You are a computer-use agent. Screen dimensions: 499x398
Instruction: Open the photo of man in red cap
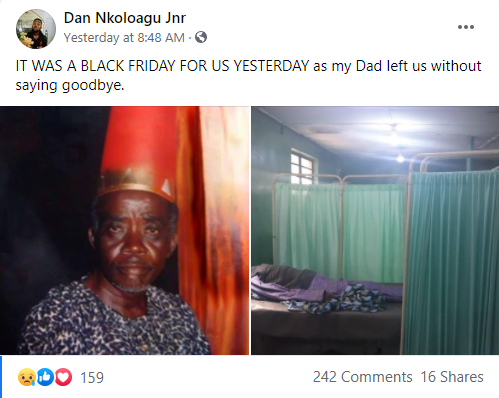124,230
